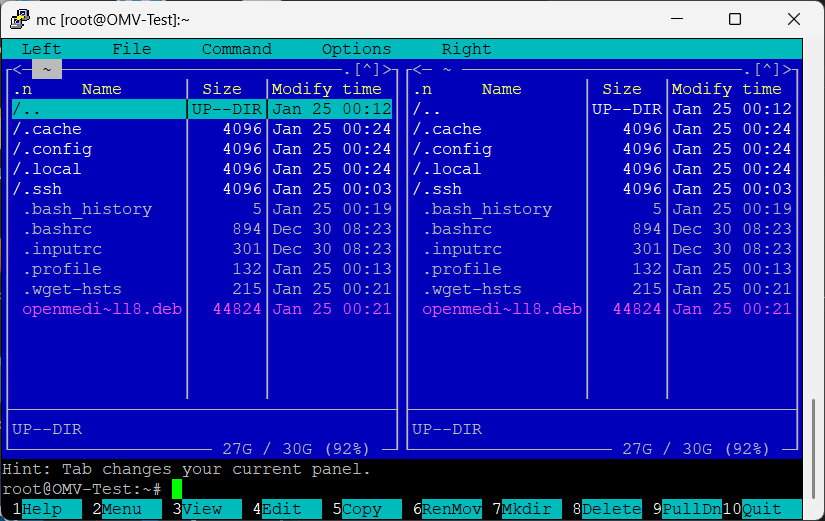Viewport: 825px width, 521px height.
Task: Open the File menu
Action: pyautogui.click(x=132, y=49)
